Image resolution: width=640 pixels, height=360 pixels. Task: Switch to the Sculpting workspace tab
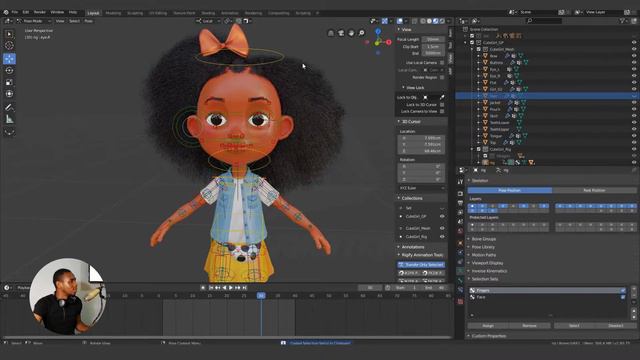pos(135,13)
